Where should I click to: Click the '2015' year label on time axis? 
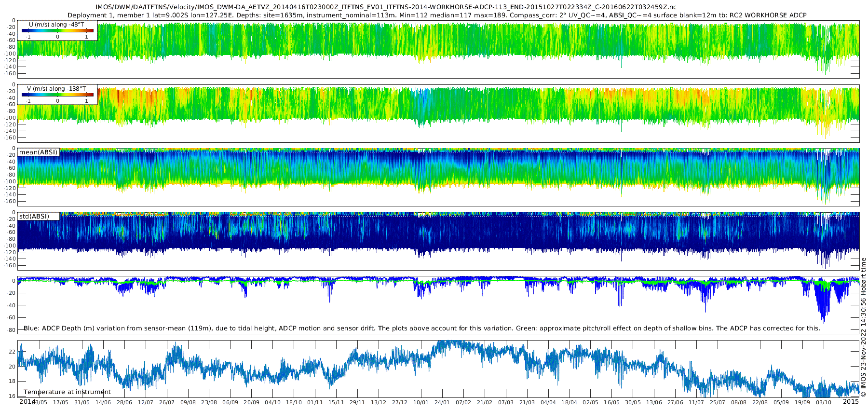tap(851, 402)
